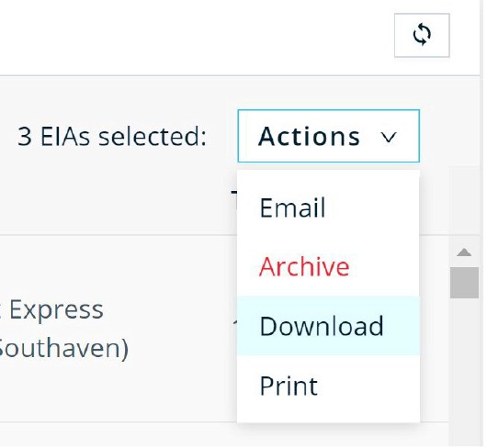The width and height of the screenshot is (487, 448).
Task: Click the scrollbar track below the thumb
Action: (x=464, y=373)
